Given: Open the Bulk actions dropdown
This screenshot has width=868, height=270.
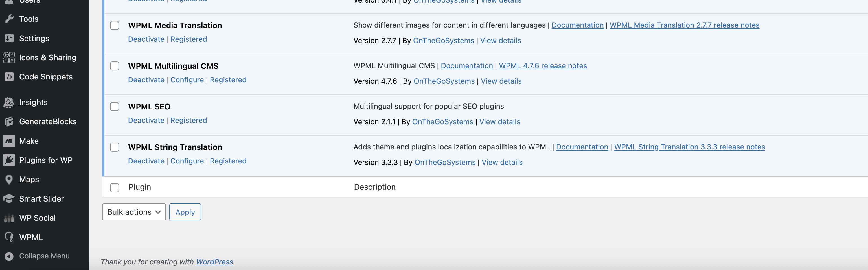Looking at the screenshot, I should pos(134,212).
